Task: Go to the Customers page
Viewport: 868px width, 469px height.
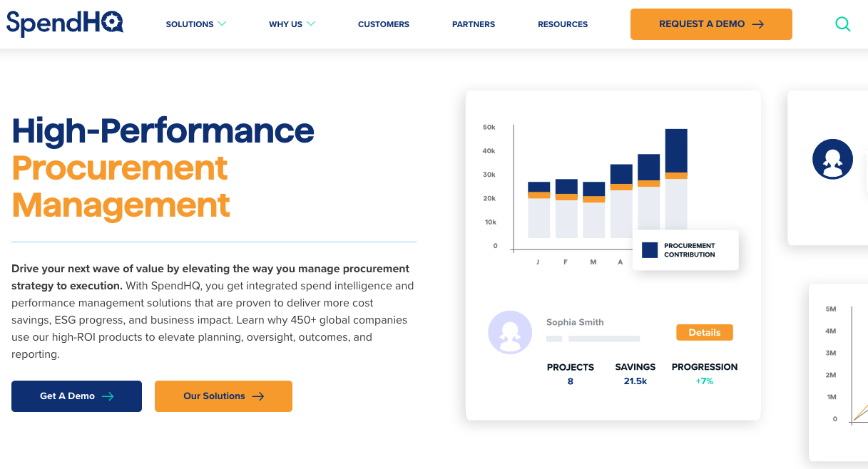Action: (384, 24)
